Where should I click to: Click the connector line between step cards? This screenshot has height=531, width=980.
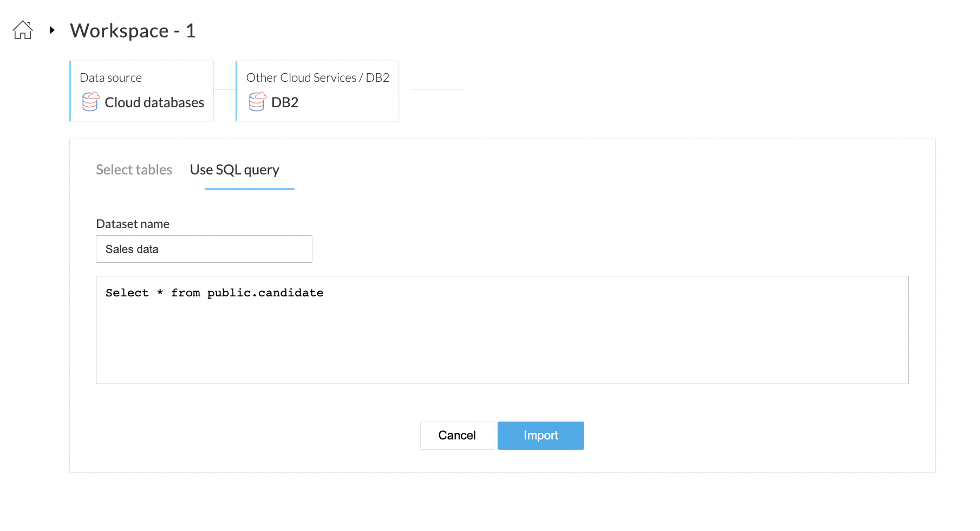[225, 89]
